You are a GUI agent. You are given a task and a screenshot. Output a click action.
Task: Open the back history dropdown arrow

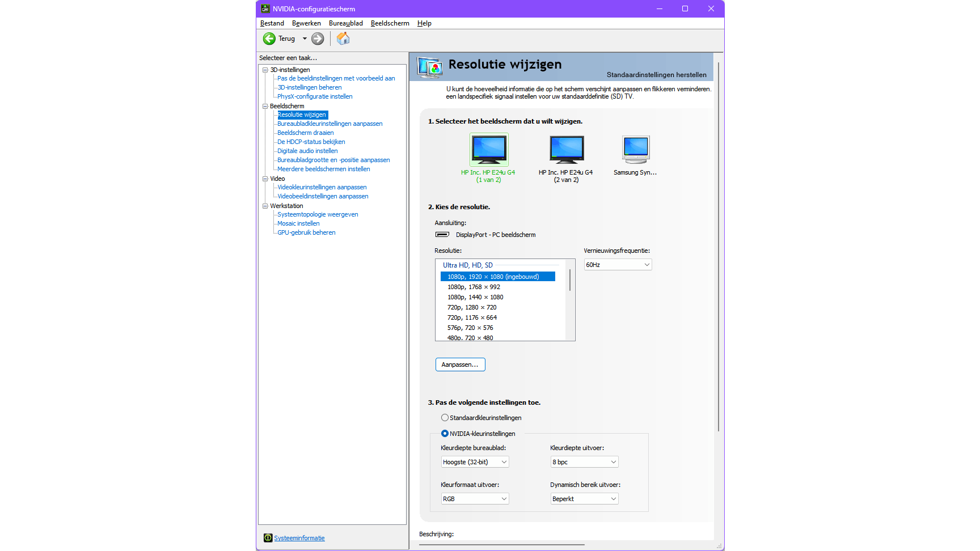[305, 39]
